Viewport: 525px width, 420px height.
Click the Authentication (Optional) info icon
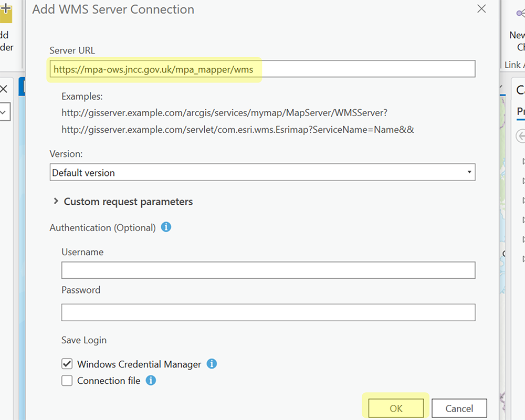pos(166,227)
